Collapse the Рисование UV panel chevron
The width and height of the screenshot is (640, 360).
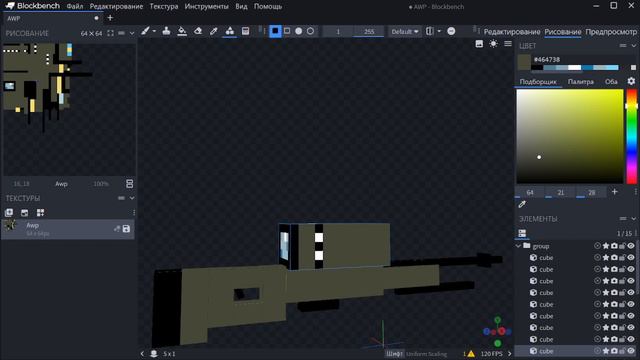point(132,33)
